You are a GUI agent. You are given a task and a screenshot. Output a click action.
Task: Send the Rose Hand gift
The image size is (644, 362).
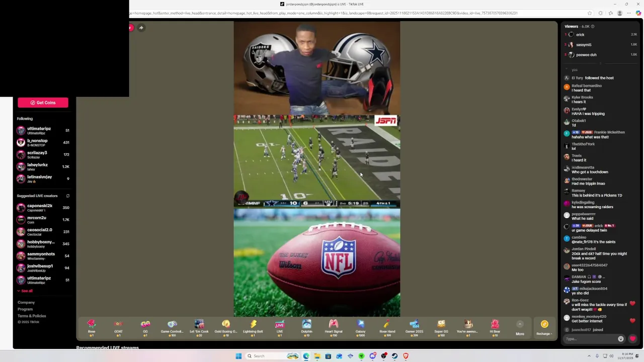(387, 327)
